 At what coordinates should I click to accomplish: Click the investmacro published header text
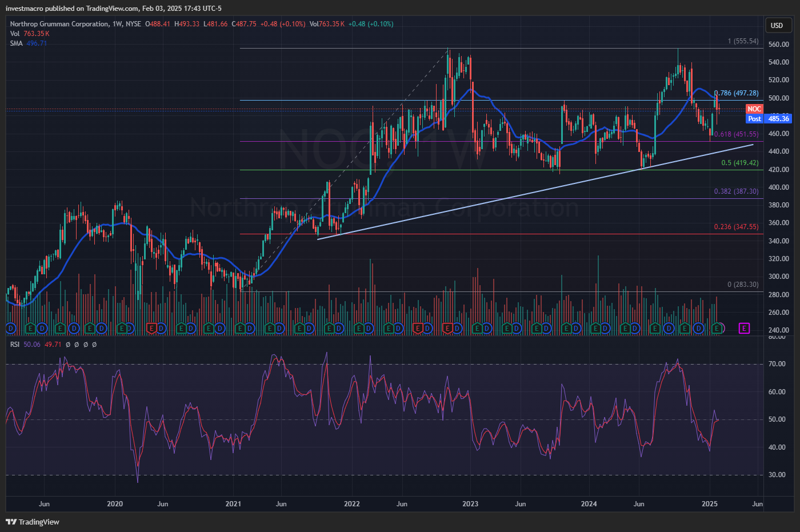[x=114, y=9]
